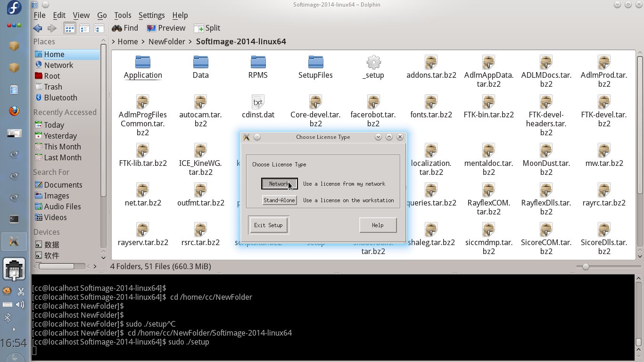Switch to Details view mode
The width and height of the screenshot is (644, 362).
[x=99, y=28]
